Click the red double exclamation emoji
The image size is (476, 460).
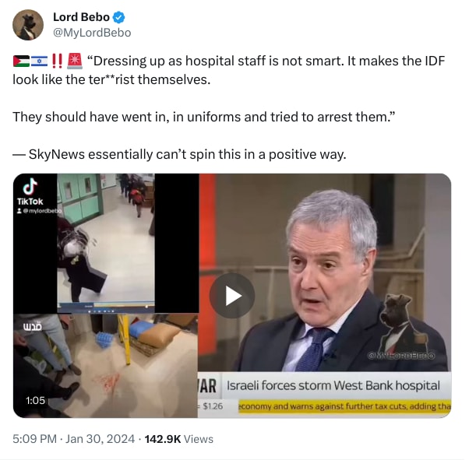click(x=57, y=61)
